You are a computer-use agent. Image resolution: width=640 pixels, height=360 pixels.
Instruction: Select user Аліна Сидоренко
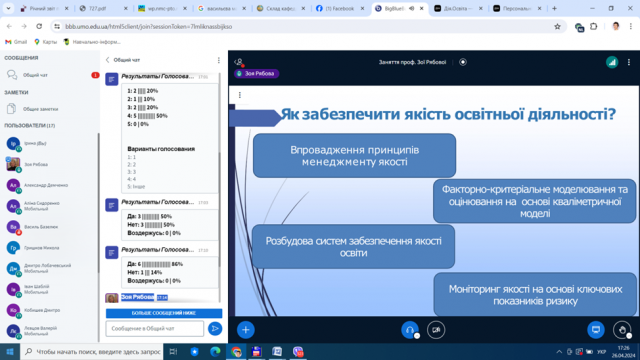(x=49, y=206)
